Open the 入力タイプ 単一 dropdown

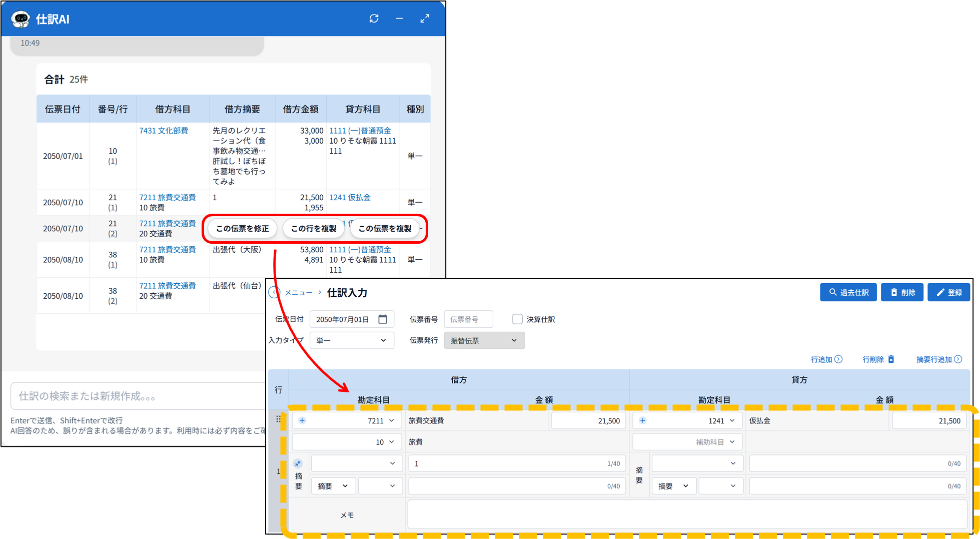tap(352, 340)
